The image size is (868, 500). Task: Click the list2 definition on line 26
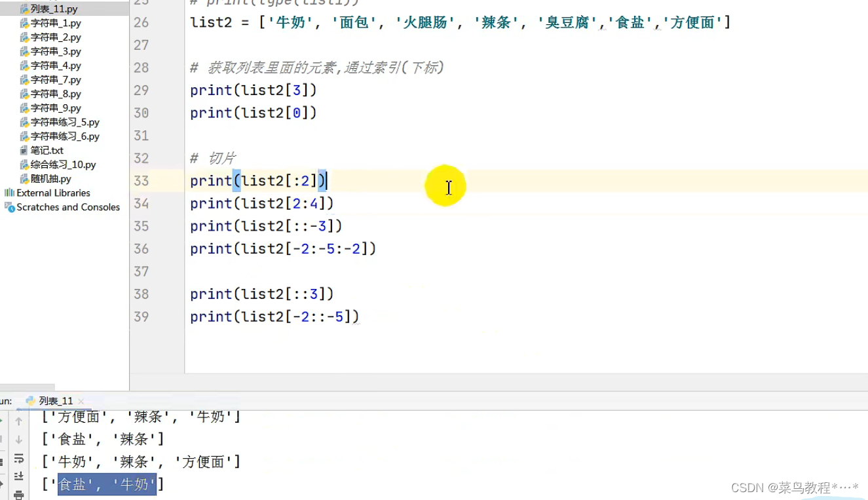461,23
